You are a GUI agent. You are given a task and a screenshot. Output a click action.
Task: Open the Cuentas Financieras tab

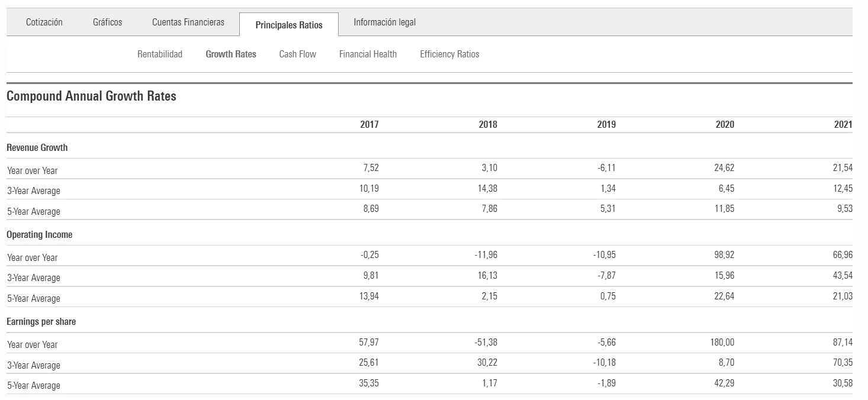pyautogui.click(x=188, y=22)
